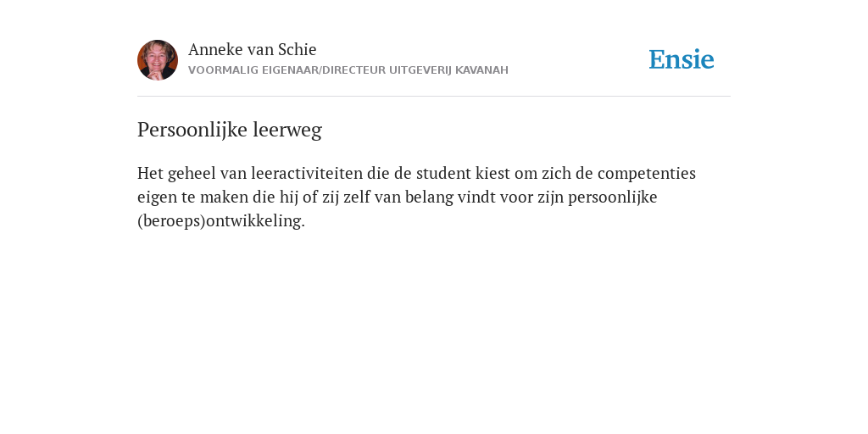Click Anneke van Schie's profile photo
The height and width of the screenshot is (434, 868).
(158, 60)
